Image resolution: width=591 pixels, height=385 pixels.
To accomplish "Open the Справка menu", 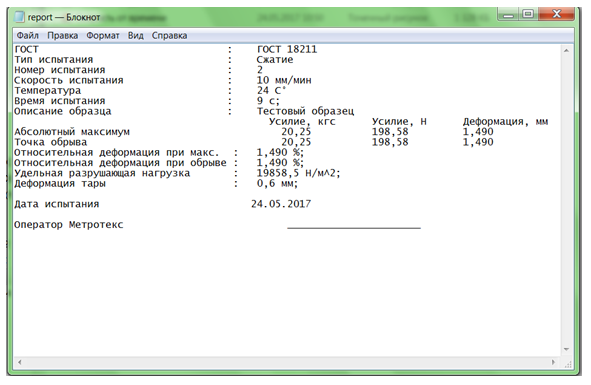I will click(x=169, y=35).
